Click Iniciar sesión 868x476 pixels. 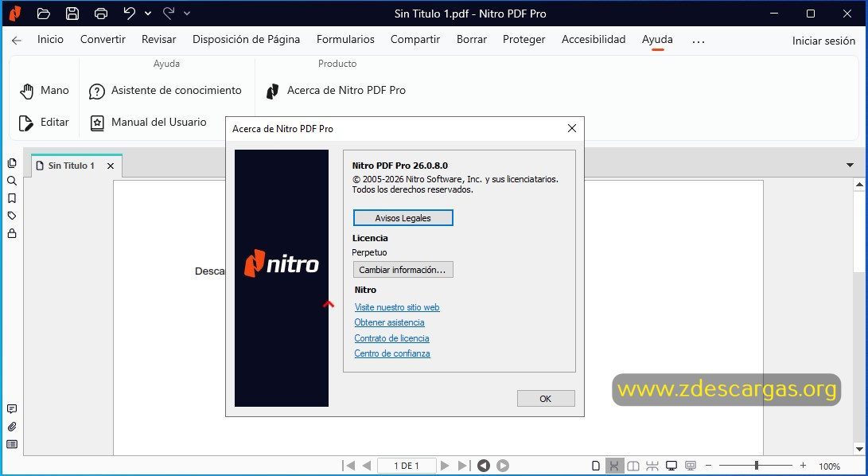tap(823, 41)
